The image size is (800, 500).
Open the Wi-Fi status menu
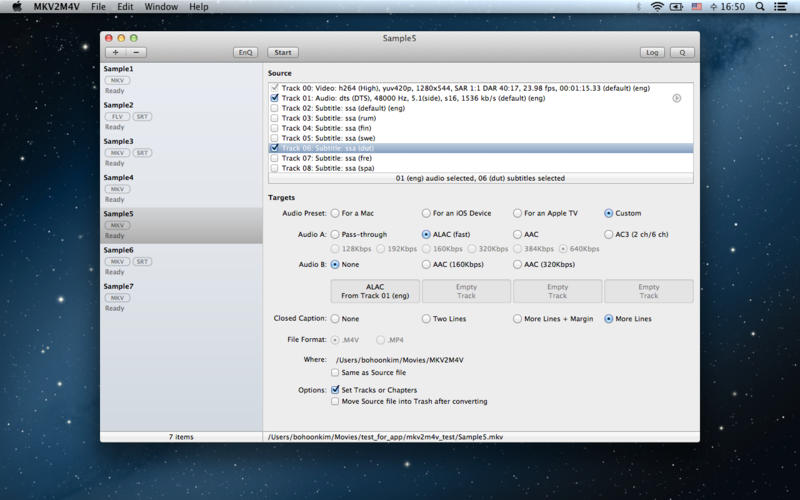coord(657,7)
